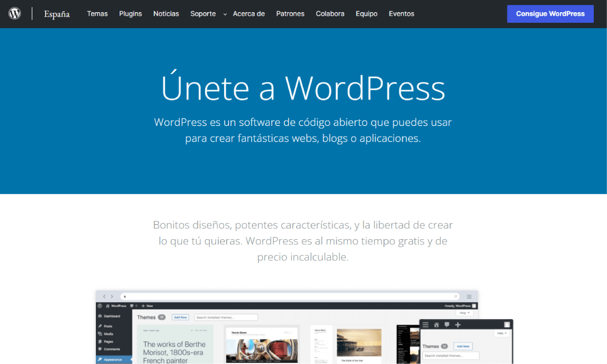Open the Eventos page
Screen dimensions: 607x364
point(401,14)
